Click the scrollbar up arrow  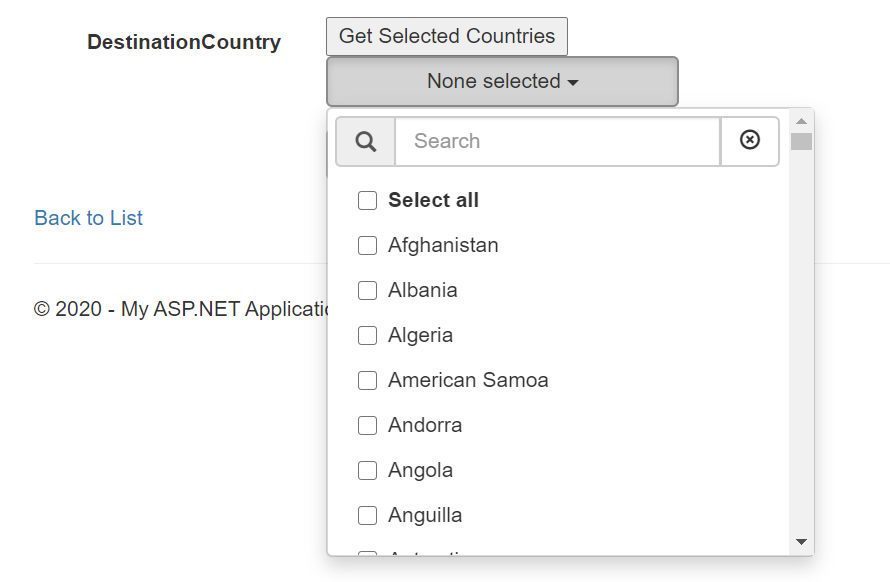[x=801, y=121]
